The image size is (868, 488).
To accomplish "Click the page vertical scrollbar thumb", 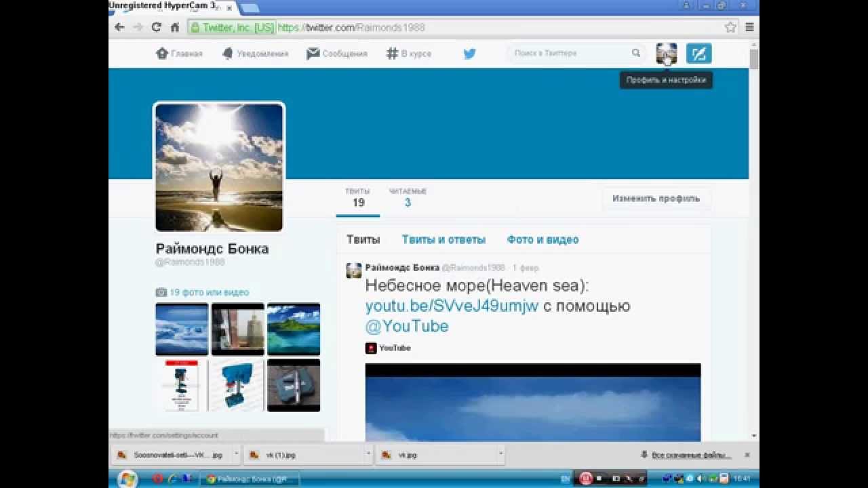I will pyautogui.click(x=754, y=58).
